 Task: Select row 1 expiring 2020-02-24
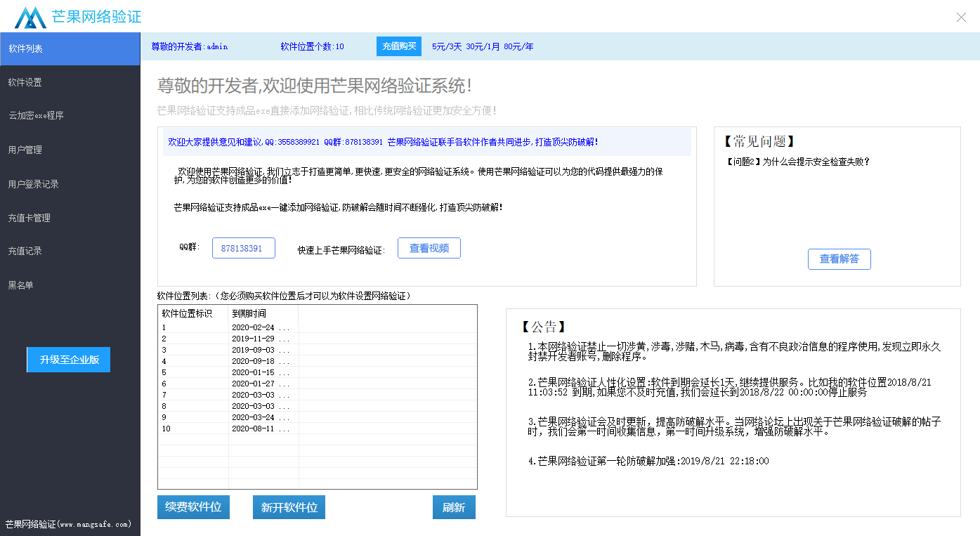click(x=318, y=327)
